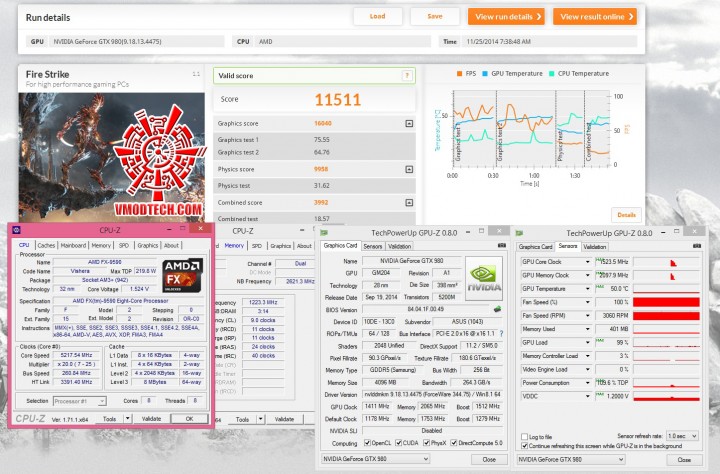
Task: Click the Details button under the chart
Action: [x=626, y=214]
